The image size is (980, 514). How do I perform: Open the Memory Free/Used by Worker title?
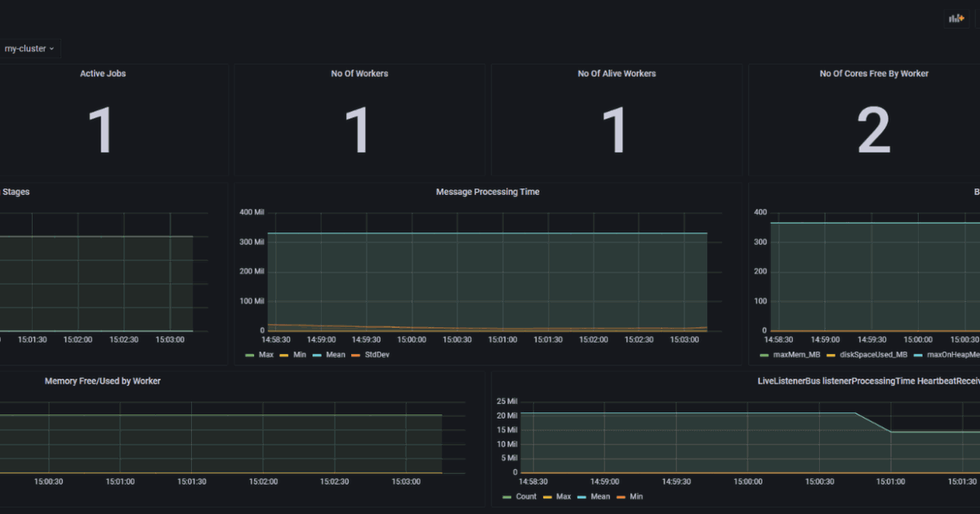tap(103, 381)
